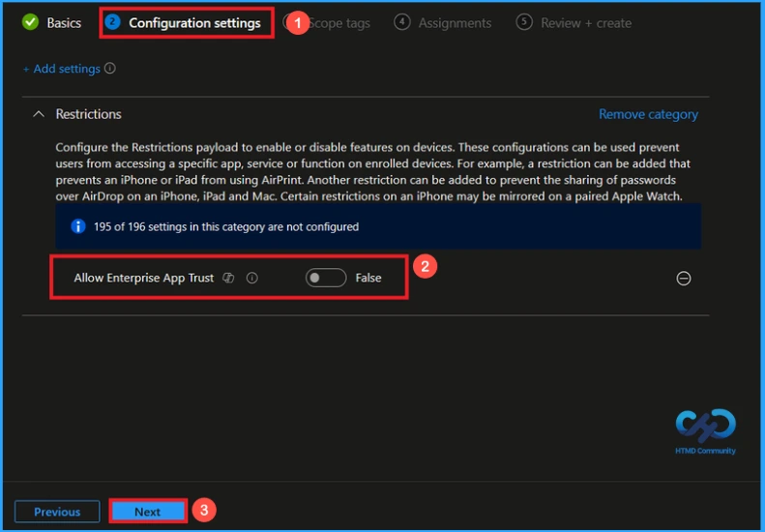
Task: Click the Previous button
Action: (57, 512)
